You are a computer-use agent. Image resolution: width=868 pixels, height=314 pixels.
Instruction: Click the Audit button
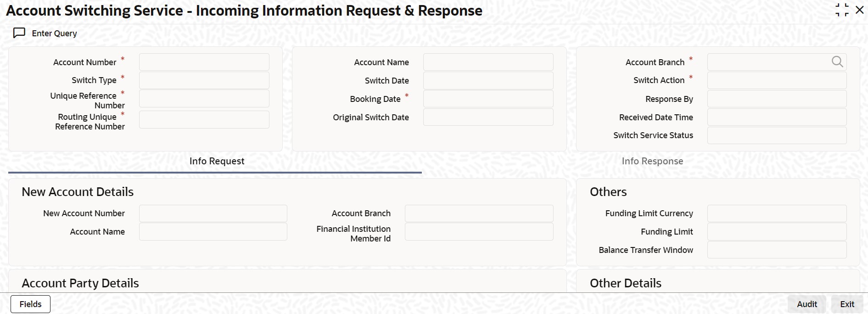806,303
